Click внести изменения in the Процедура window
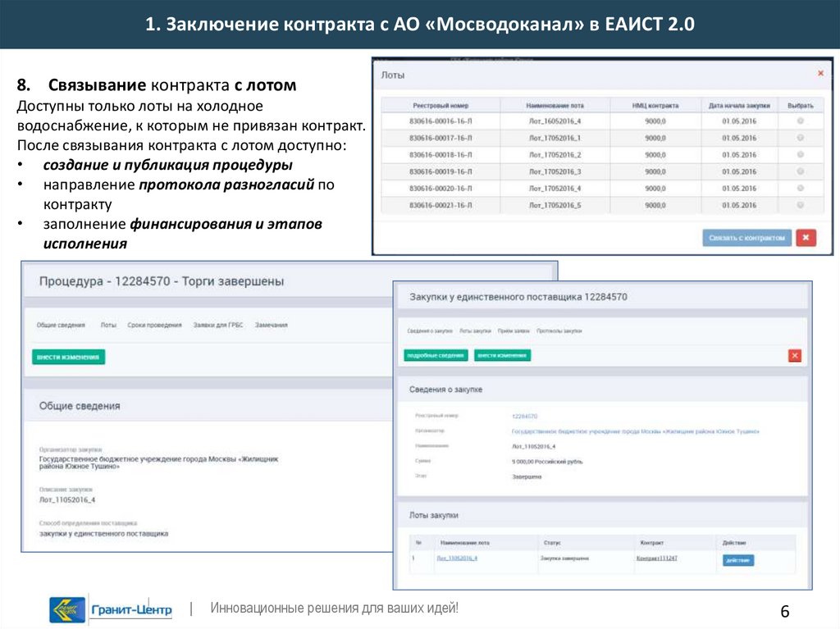The image size is (840, 629). (69, 357)
